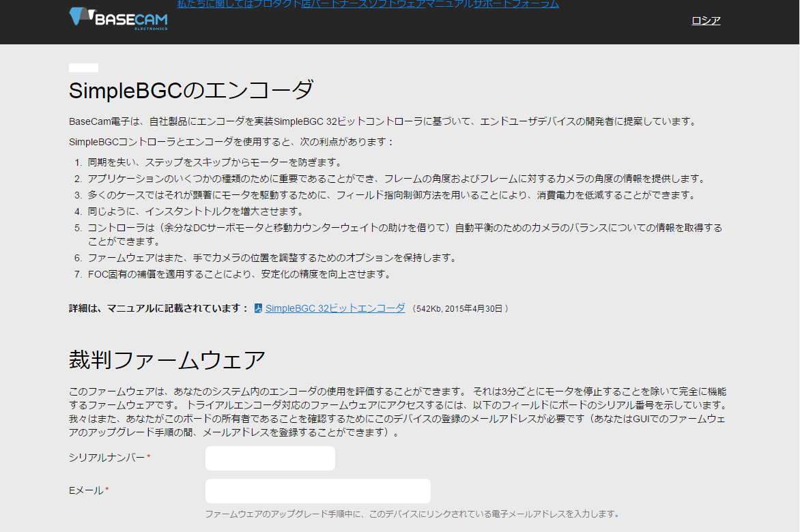Click the line SimpleBGCコントローラとエンコーダを使用すると
Image resolution: width=800 pixels, height=532 pixels.
click(x=232, y=142)
